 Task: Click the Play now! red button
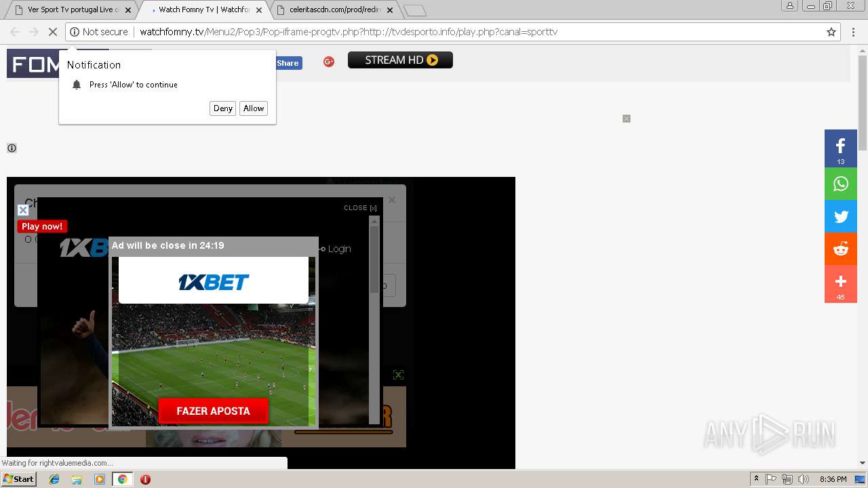42,226
